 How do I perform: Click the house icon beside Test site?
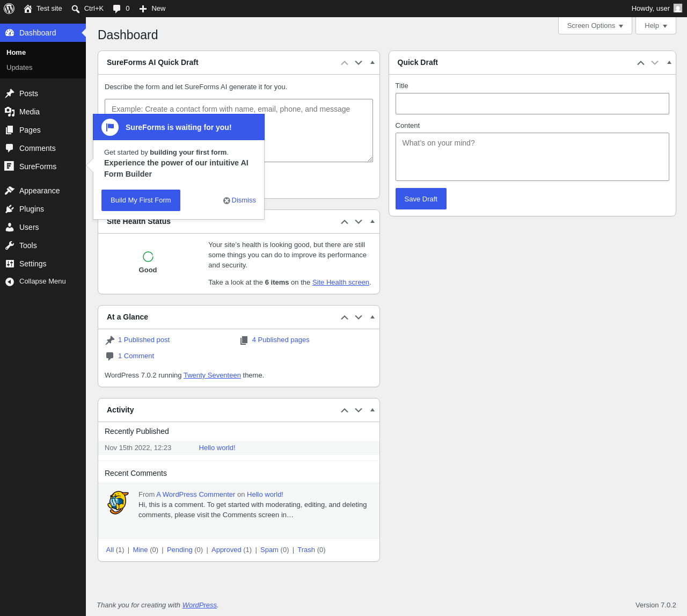tap(28, 9)
